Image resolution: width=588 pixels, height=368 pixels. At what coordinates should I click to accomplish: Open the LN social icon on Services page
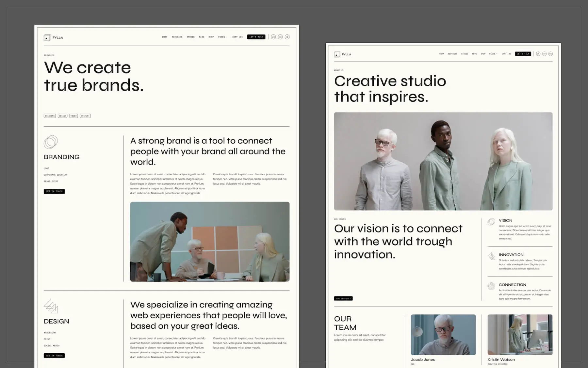273,37
